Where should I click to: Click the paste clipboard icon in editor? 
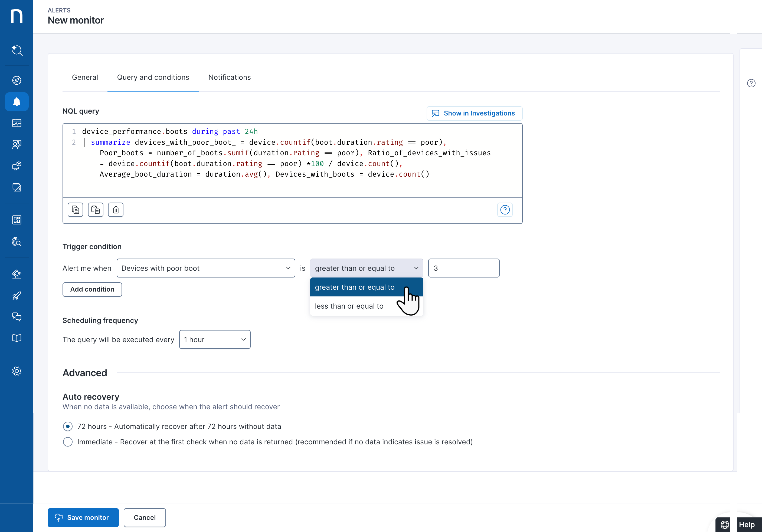pos(96,210)
